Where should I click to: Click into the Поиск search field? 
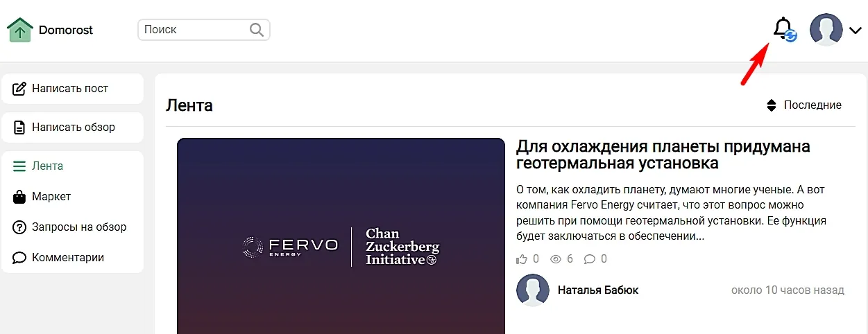204,30
